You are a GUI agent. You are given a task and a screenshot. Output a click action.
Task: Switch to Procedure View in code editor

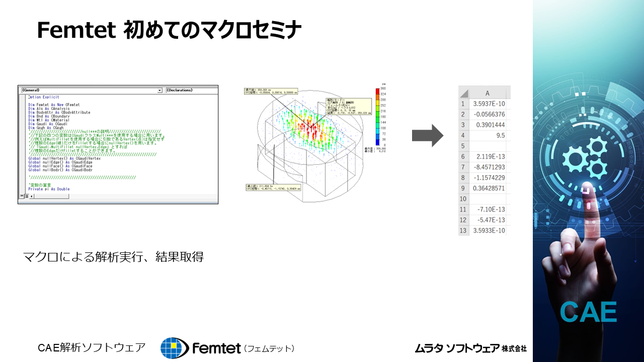coord(21,196)
